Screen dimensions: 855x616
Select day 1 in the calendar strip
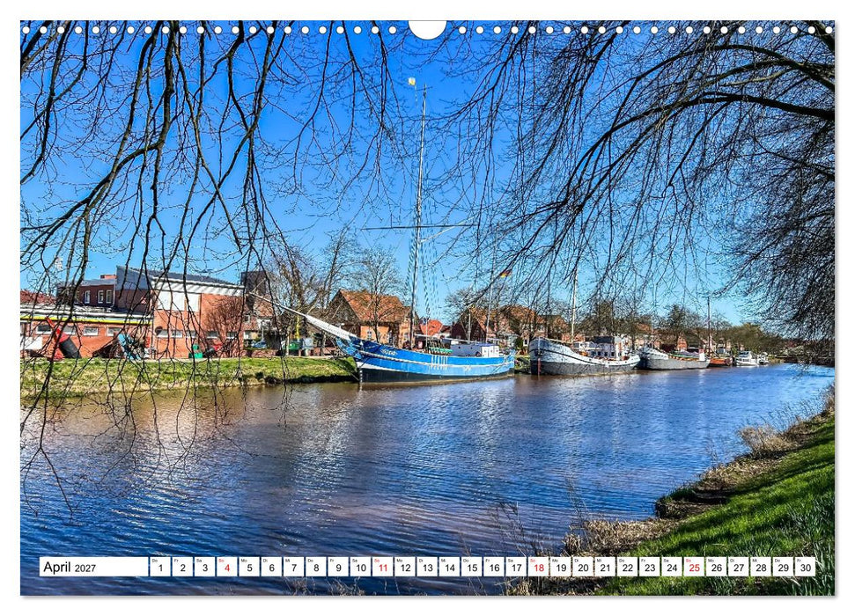pos(160,567)
